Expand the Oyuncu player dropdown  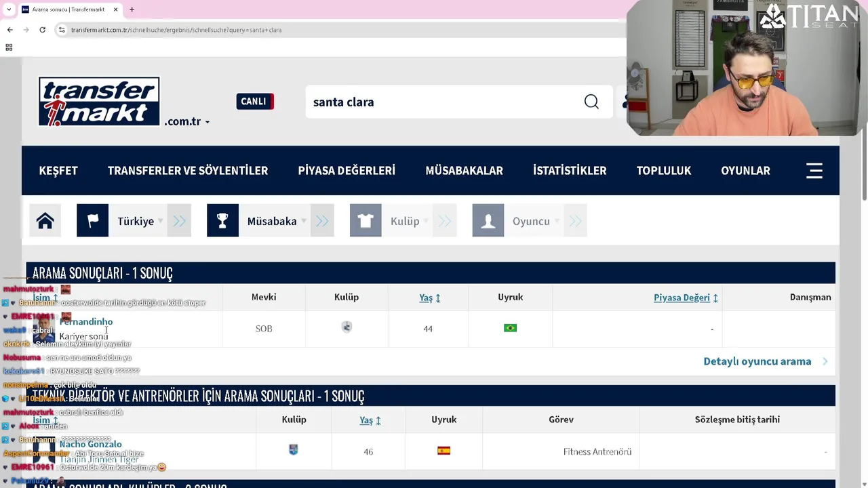click(x=556, y=222)
